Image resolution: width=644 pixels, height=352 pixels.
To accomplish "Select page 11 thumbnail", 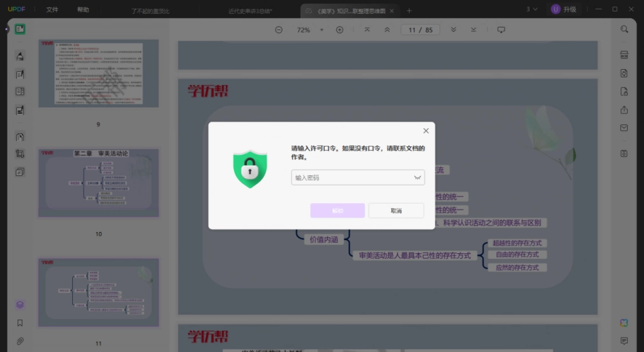I will [99, 292].
